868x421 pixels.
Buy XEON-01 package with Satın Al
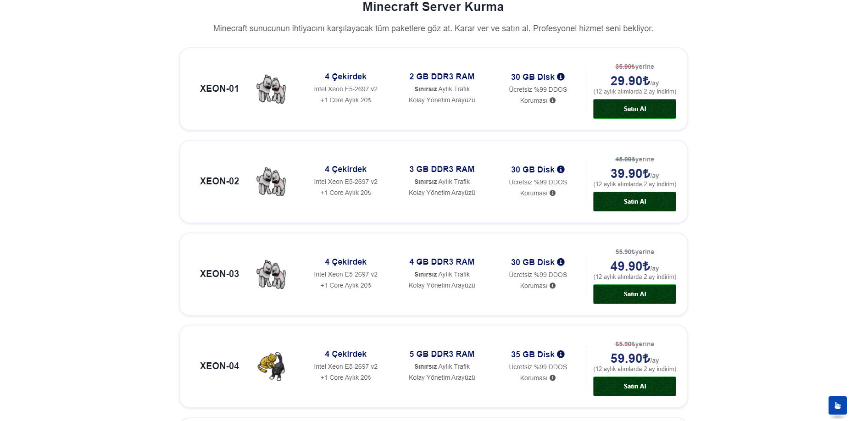pyautogui.click(x=634, y=109)
